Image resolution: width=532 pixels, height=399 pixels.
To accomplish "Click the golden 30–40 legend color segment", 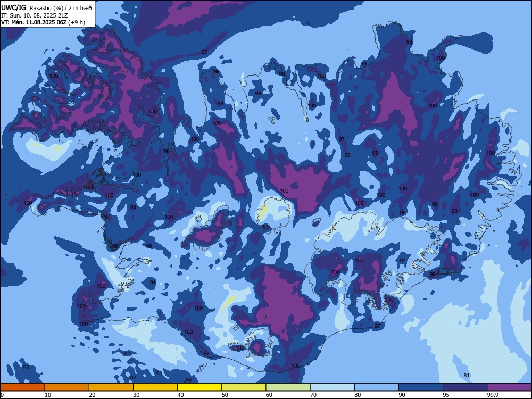I will 155,387.
